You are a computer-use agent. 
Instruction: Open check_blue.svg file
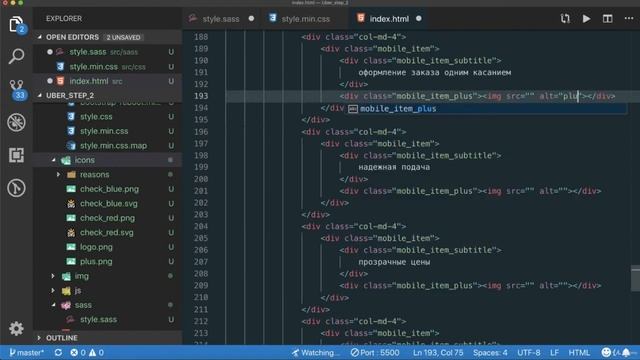coord(108,204)
